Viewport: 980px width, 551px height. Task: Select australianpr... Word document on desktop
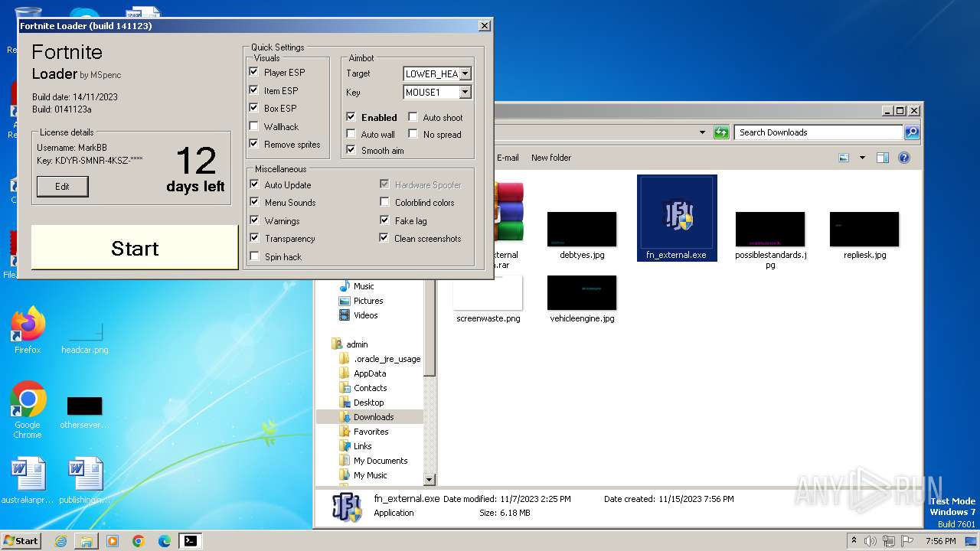[x=28, y=480]
